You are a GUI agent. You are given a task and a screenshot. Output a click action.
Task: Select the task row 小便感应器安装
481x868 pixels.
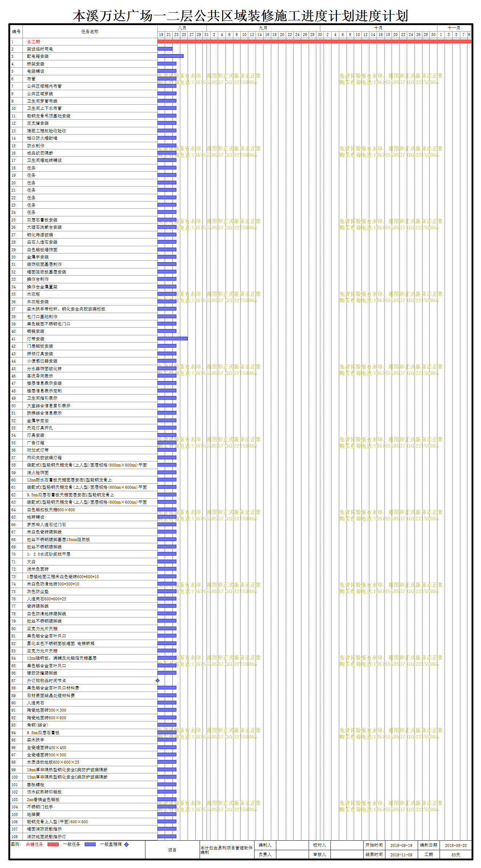pos(83,361)
